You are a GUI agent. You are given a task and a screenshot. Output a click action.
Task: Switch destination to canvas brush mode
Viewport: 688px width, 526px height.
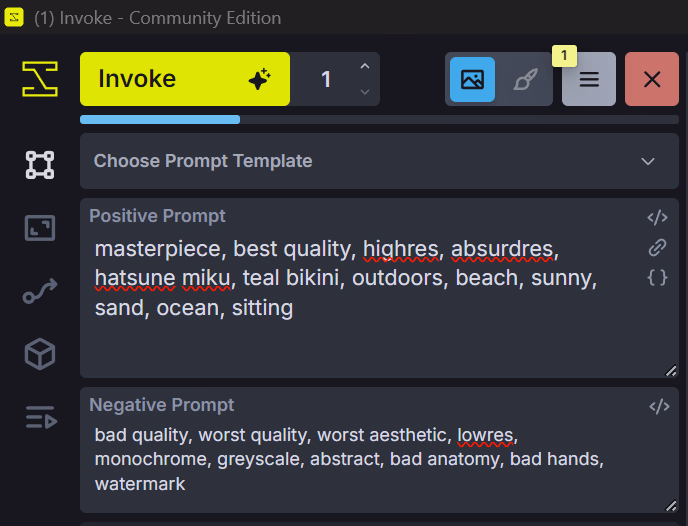(525, 79)
